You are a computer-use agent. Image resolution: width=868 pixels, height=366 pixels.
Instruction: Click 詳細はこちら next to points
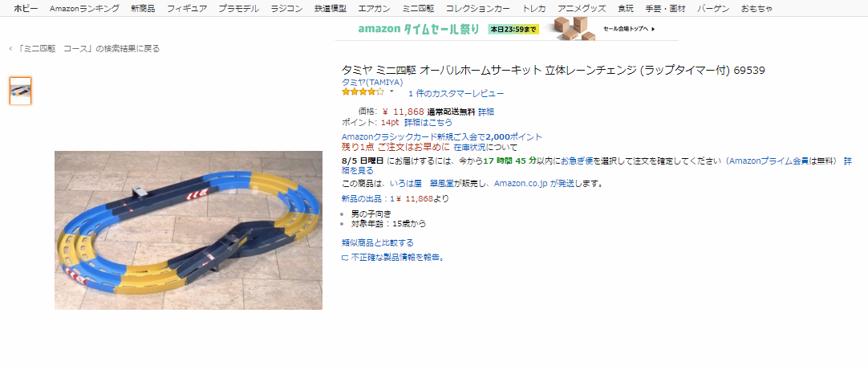tap(428, 122)
